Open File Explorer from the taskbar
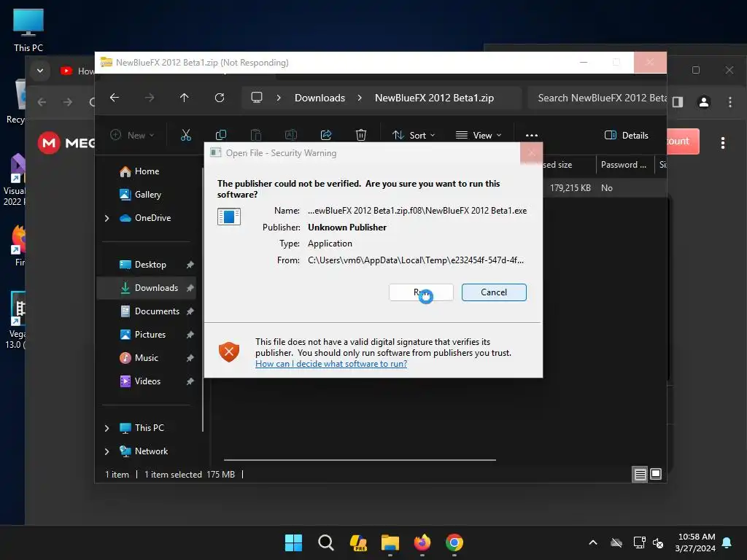Image resolution: width=747 pixels, height=560 pixels. click(390, 542)
